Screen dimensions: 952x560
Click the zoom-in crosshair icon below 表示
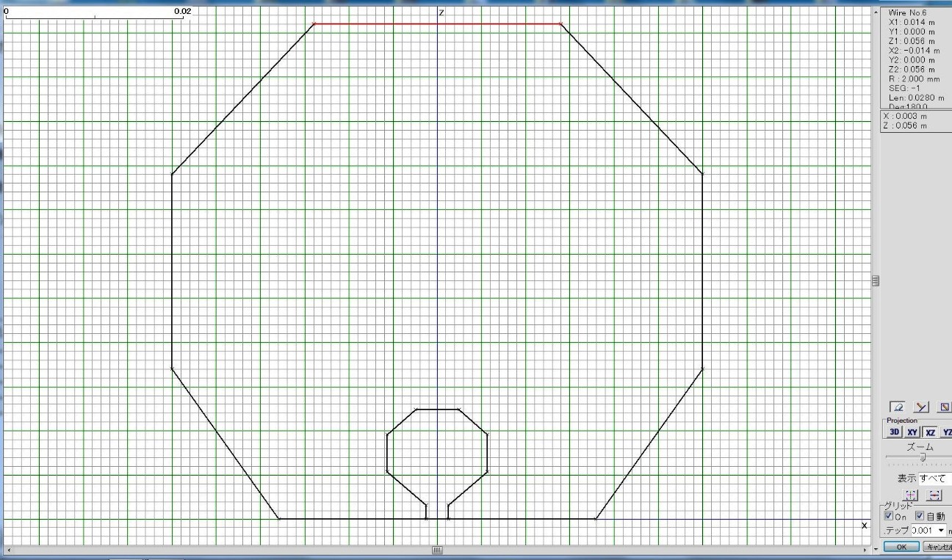point(909,496)
